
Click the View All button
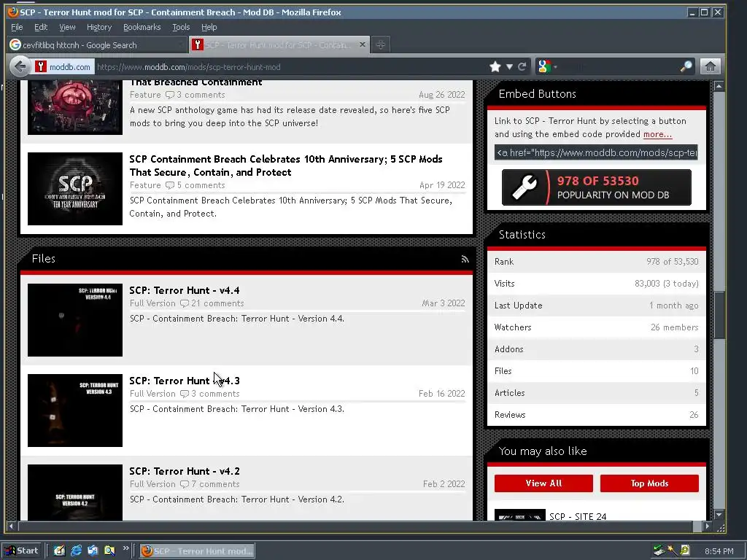543,483
